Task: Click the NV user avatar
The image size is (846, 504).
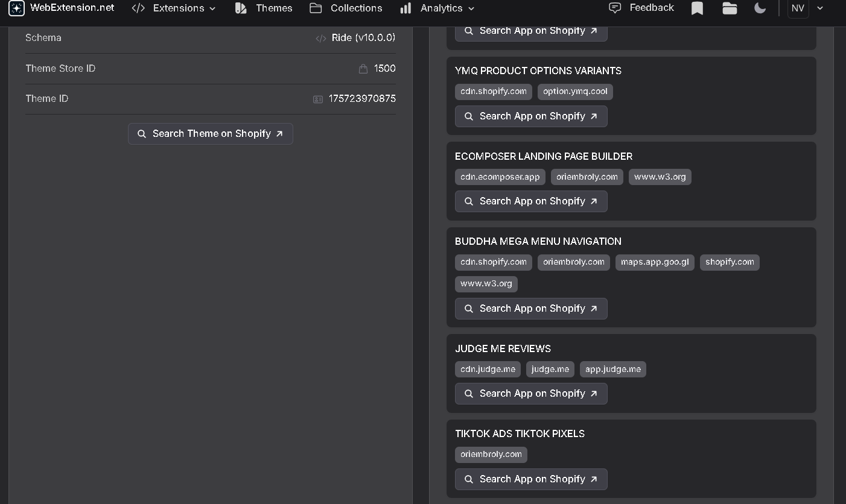Action: 798,8
